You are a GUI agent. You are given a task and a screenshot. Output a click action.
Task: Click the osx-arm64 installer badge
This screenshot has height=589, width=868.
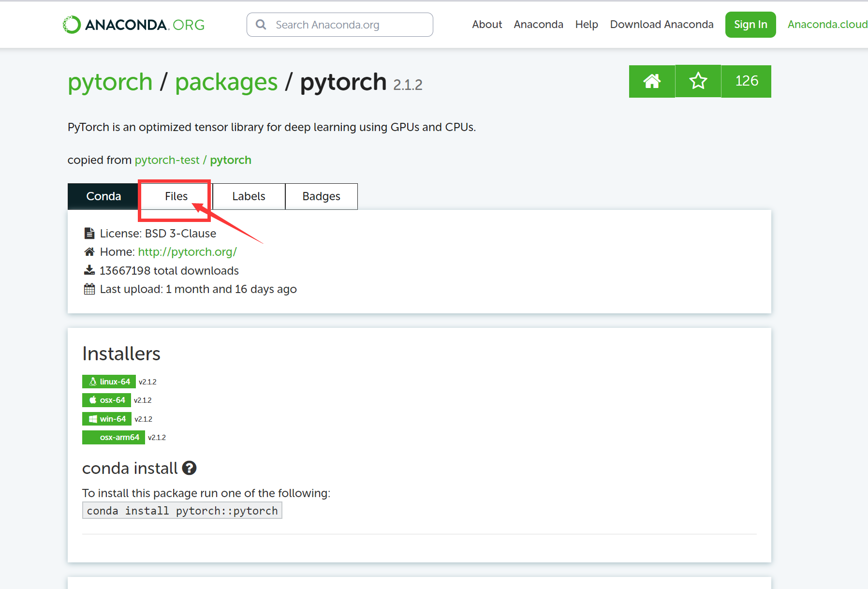(114, 437)
